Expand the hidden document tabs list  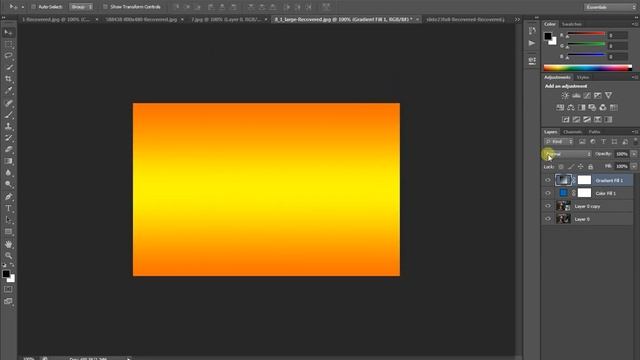517,20
